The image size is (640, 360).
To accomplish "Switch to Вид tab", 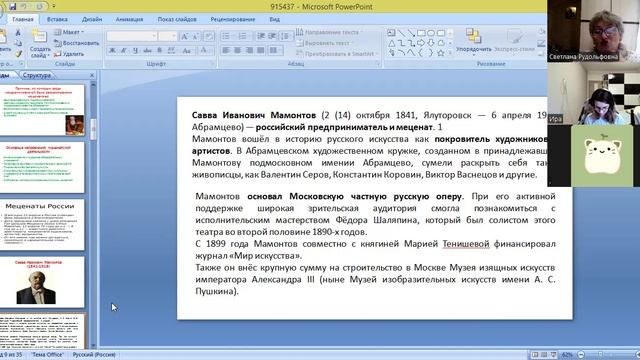I will click(274, 19).
